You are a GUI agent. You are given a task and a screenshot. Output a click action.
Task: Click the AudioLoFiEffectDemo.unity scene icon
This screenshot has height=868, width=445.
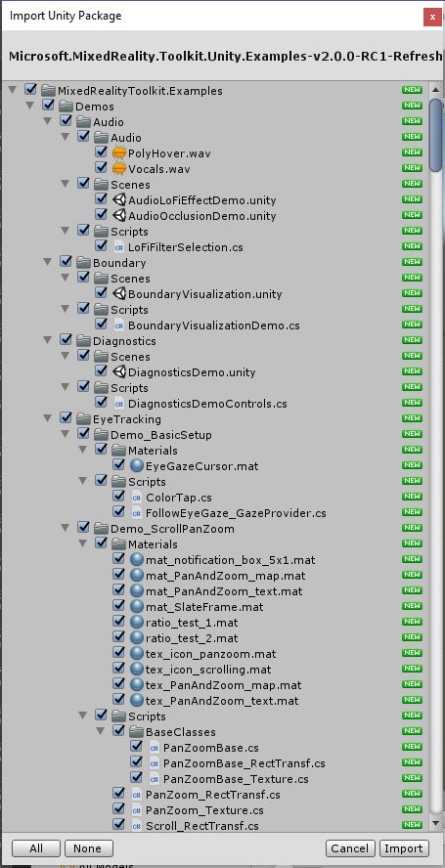119,199
